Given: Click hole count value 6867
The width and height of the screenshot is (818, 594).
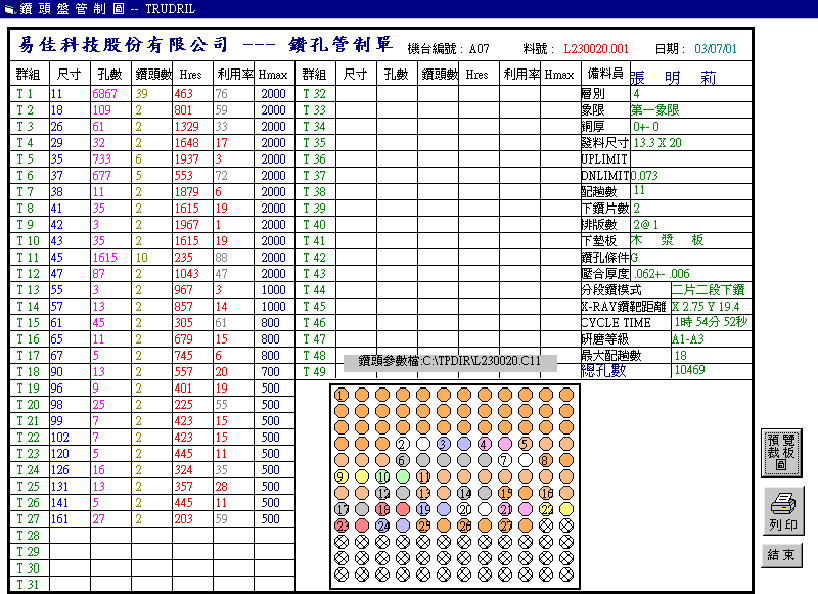Looking at the screenshot, I should tap(105, 94).
